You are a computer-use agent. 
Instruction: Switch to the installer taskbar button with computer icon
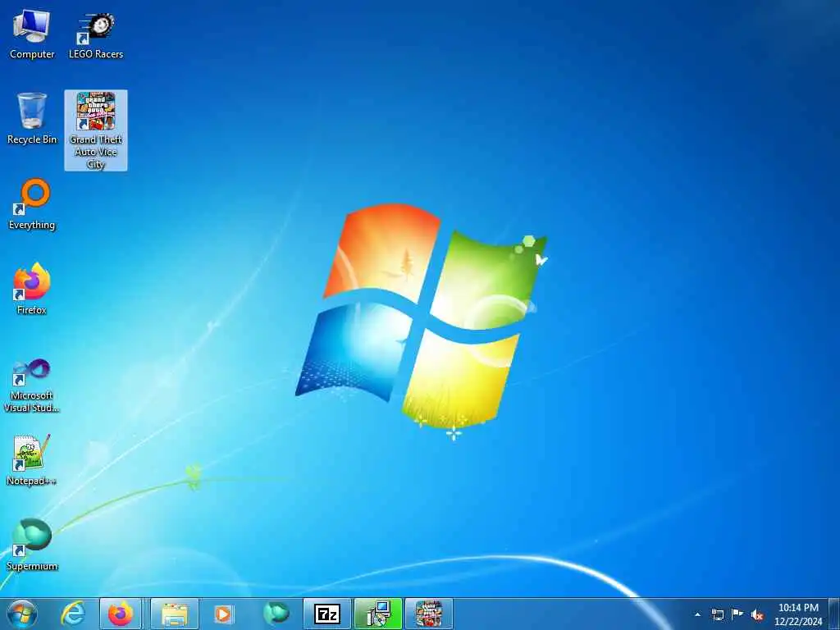(x=378, y=614)
